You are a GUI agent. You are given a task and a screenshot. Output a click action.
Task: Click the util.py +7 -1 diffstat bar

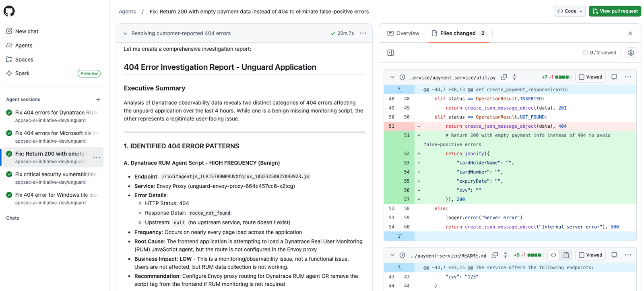tap(557, 77)
